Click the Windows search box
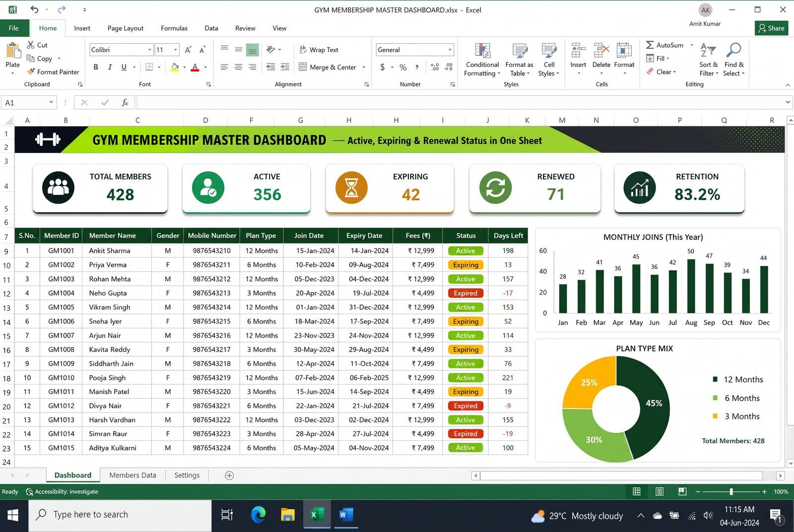The width and height of the screenshot is (794, 532). pyautogui.click(x=120, y=515)
